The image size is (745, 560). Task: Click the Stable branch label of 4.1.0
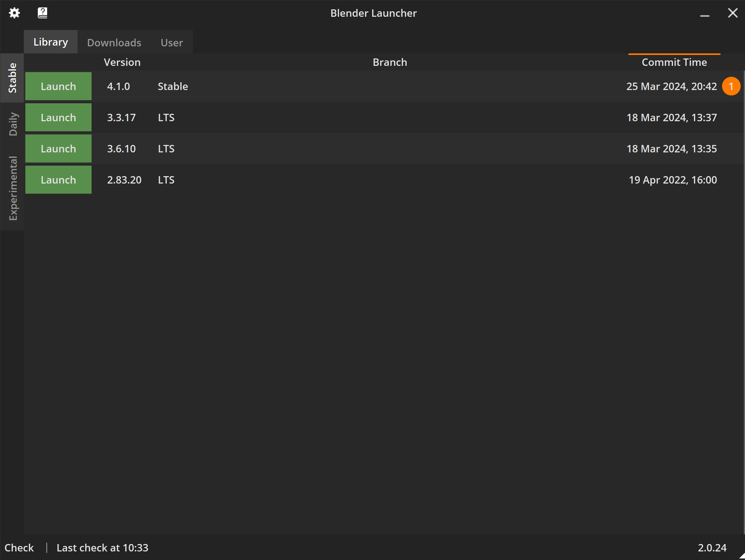tap(173, 86)
